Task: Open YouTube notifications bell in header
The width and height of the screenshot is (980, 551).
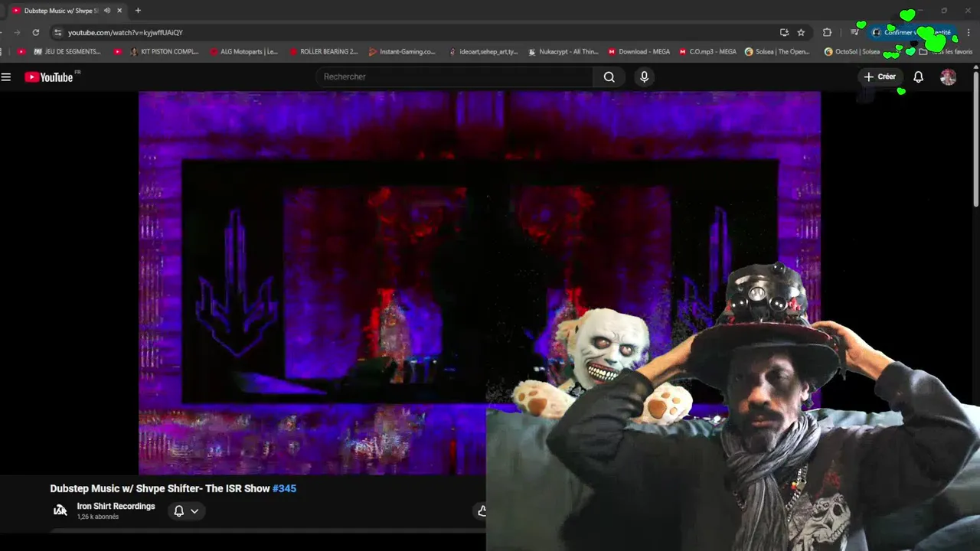Action: coord(918,77)
